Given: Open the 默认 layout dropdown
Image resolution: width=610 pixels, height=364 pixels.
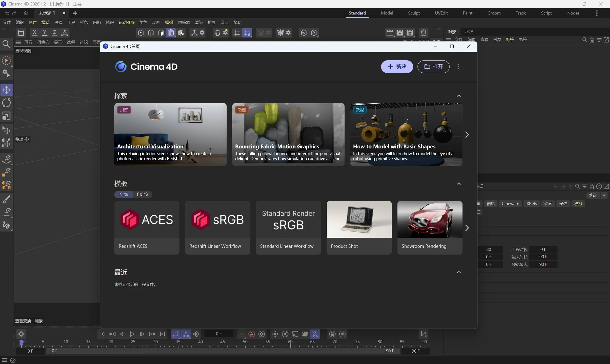Looking at the screenshot, I should pos(604,195).
